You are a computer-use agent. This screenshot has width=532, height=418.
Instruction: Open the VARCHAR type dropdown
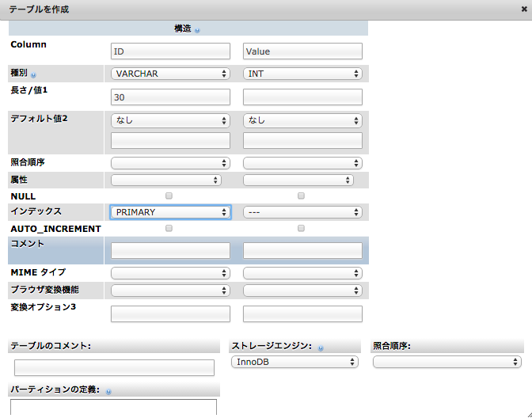coord(171,74)
